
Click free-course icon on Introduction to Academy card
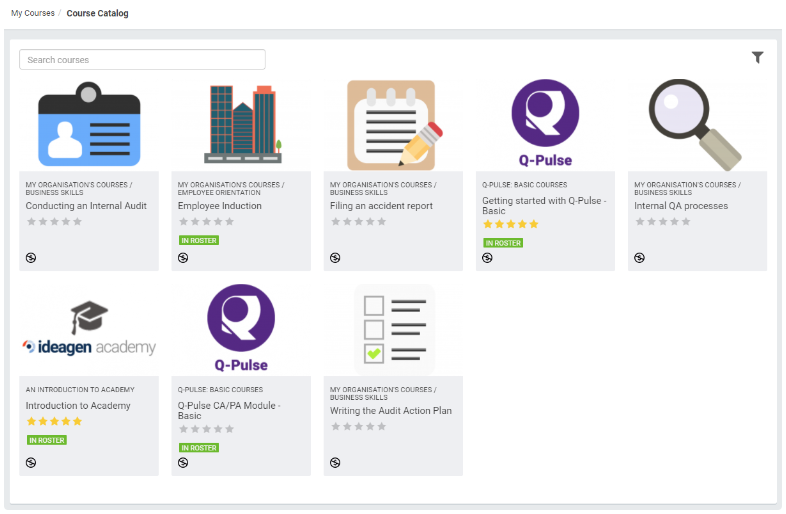click(31, 462)
